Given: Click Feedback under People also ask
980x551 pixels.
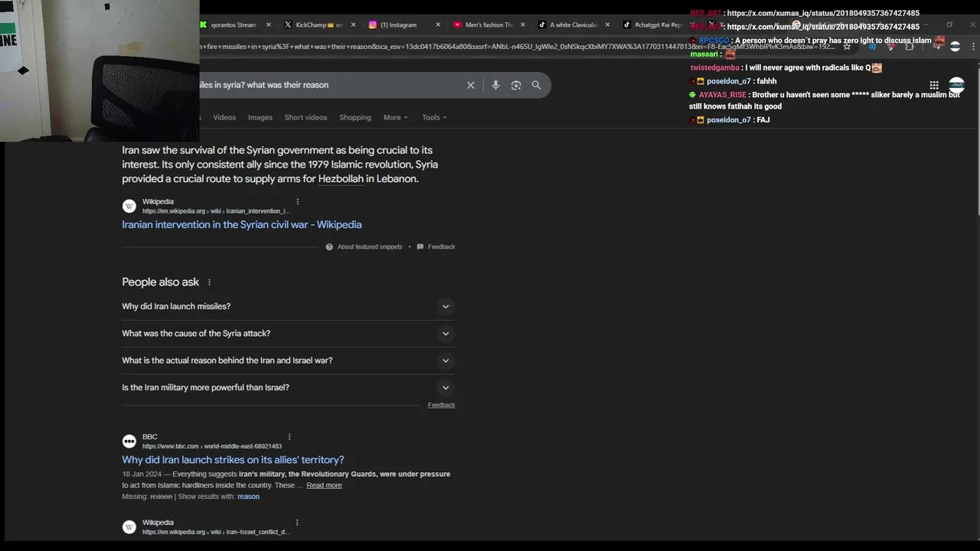Looking at the screenshot, I should pos(441,405).
